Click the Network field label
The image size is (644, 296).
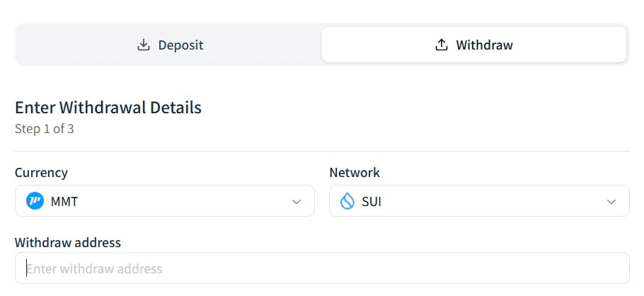(355, 172)
